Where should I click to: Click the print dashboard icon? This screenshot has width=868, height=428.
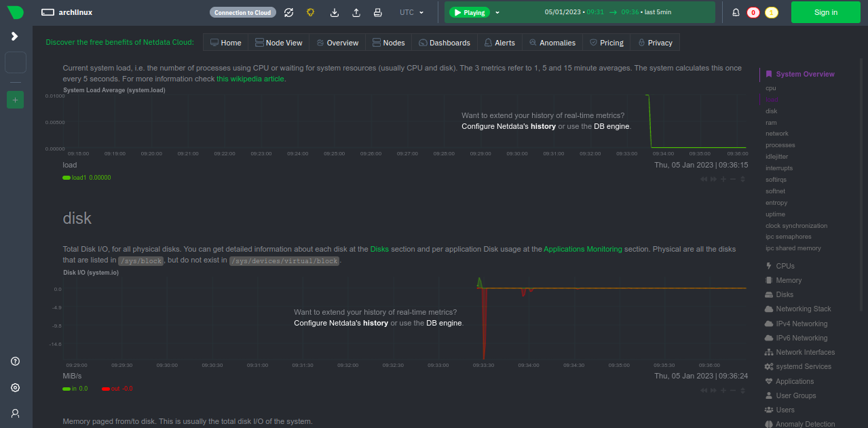click(x=377, y=12)
